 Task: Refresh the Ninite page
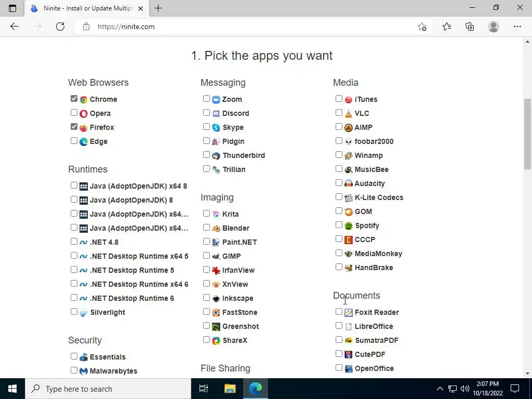point(60,26)
